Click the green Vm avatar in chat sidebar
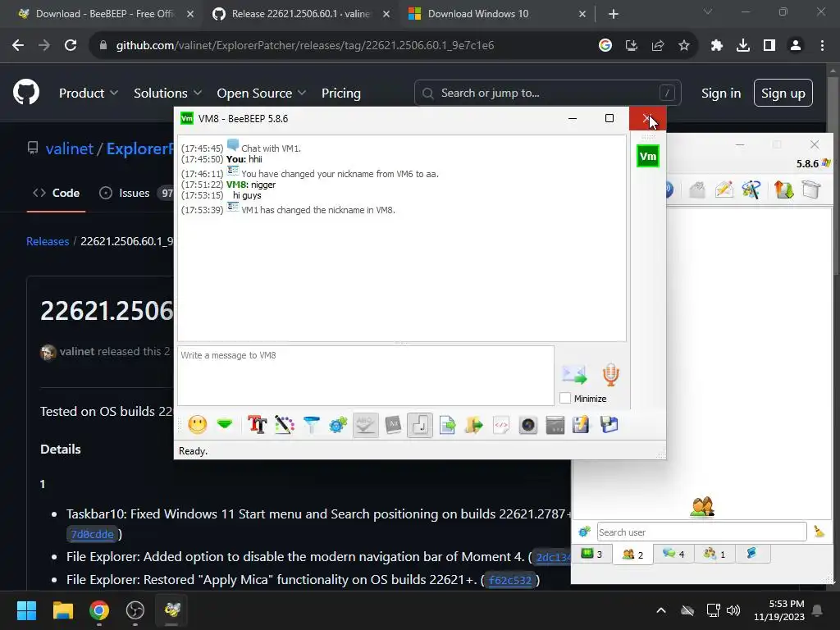Viewport: 840px width, 630px height. 648,156
